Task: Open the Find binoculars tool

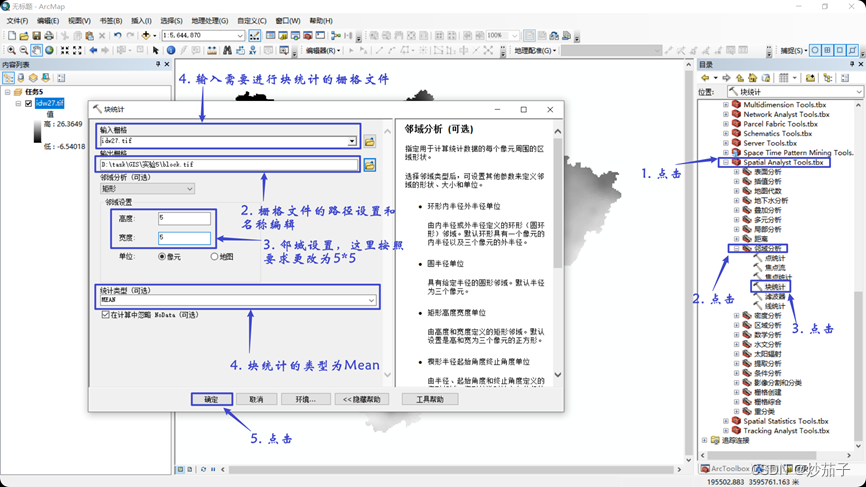Action: (x=227, y=50)
